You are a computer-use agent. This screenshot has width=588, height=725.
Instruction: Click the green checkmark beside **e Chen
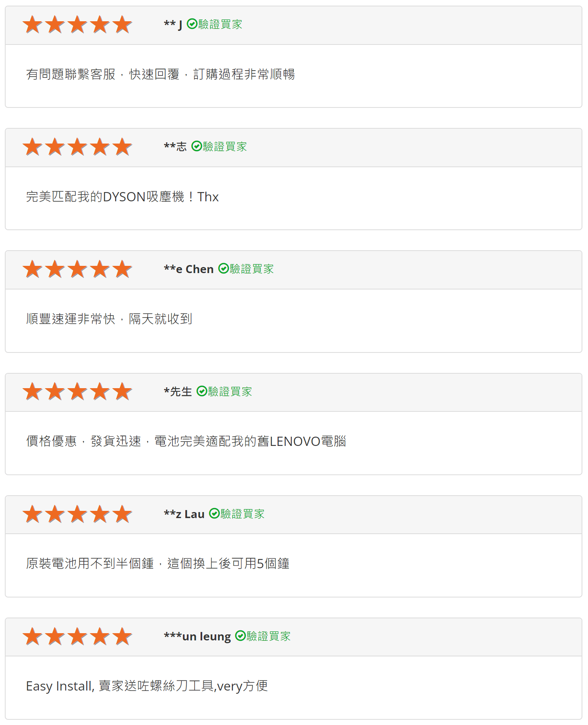point(223,269)
